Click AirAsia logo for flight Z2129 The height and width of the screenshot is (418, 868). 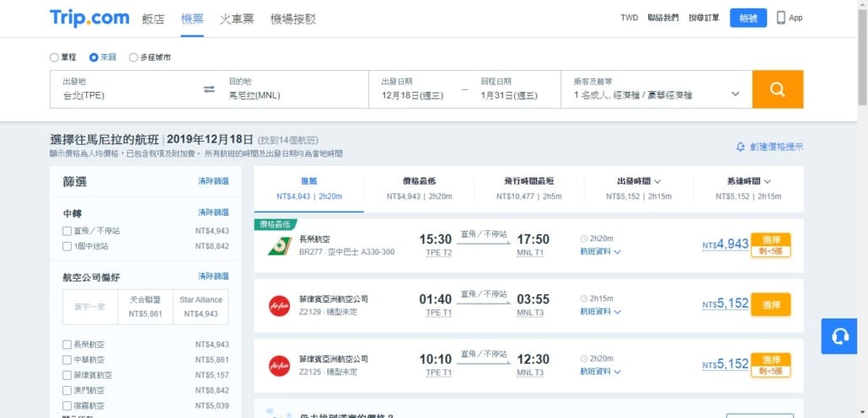point(280,306)
